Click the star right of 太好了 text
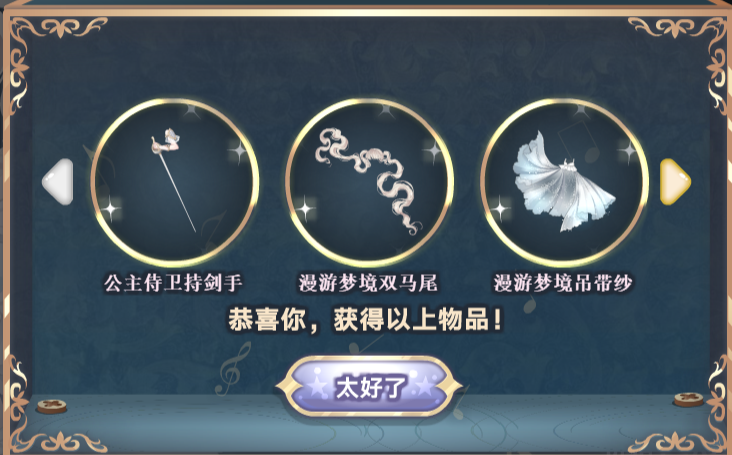Viewport: 732px width, 455px height. (424, 385)
